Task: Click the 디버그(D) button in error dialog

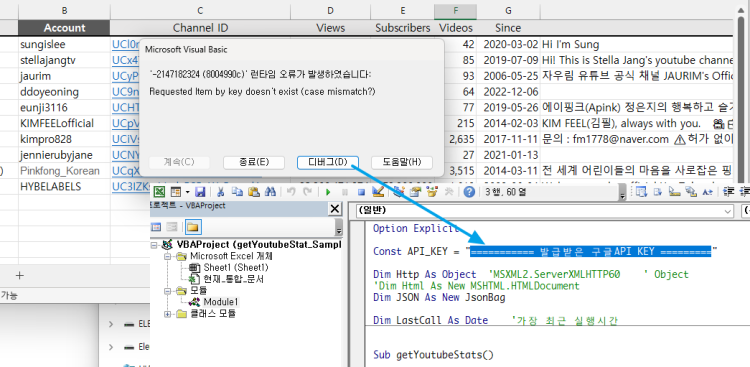Action: tap(328, 162)
